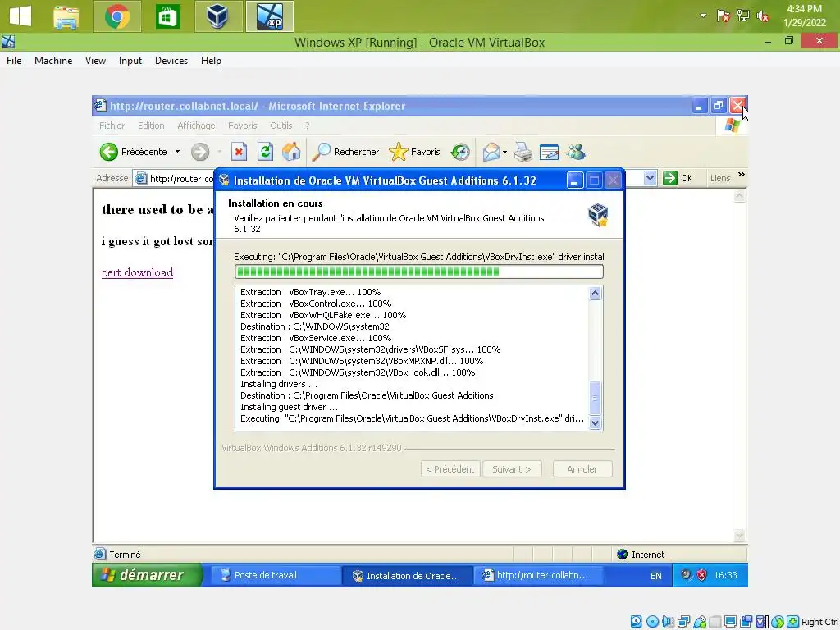The height and width of the screenshot is (630, 840).
Task: Select log line 'Extraction : VBoxTray.exe... 100%'
Action: tap(311, 292)
